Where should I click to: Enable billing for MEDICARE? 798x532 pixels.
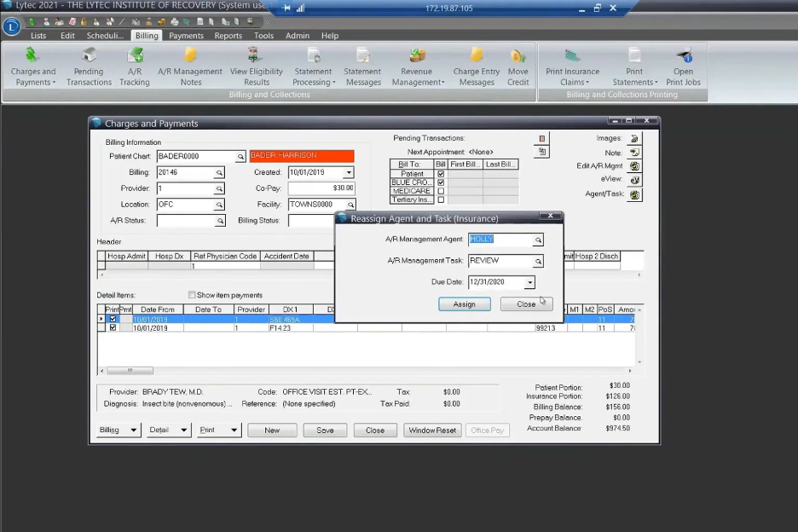pos(441,190)
